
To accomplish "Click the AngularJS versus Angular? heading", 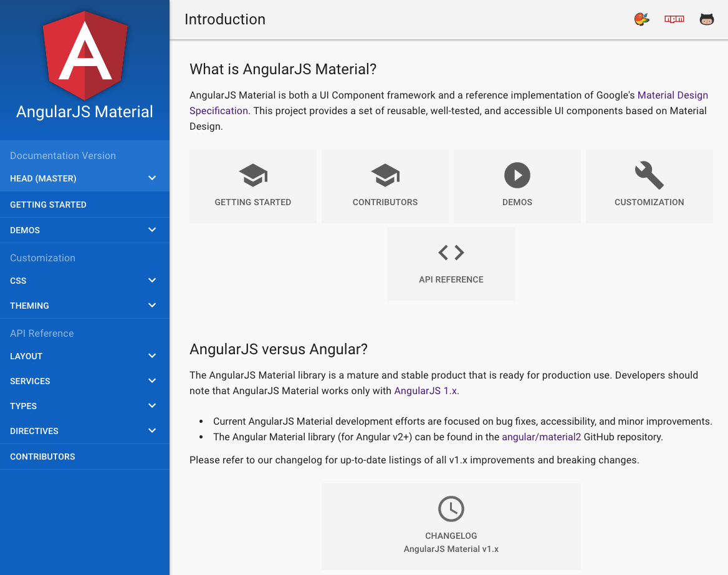I will point(278,349).
